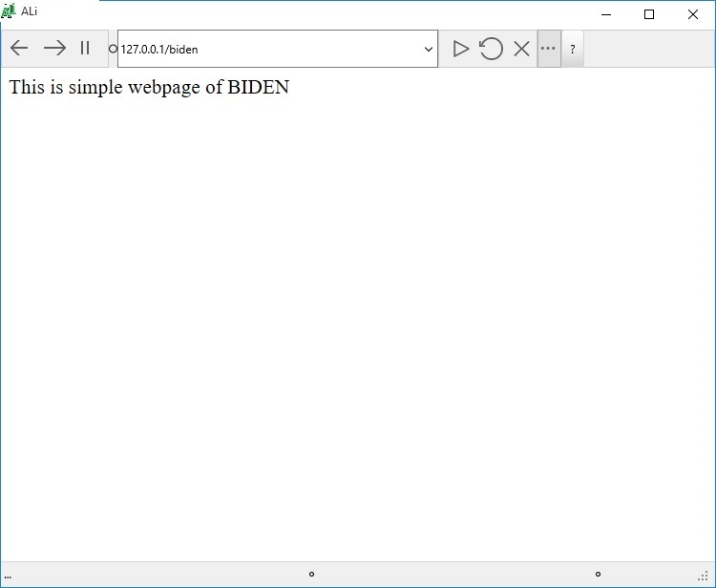Click the question mark help button
Screen dimensions: 716x588
573,49
